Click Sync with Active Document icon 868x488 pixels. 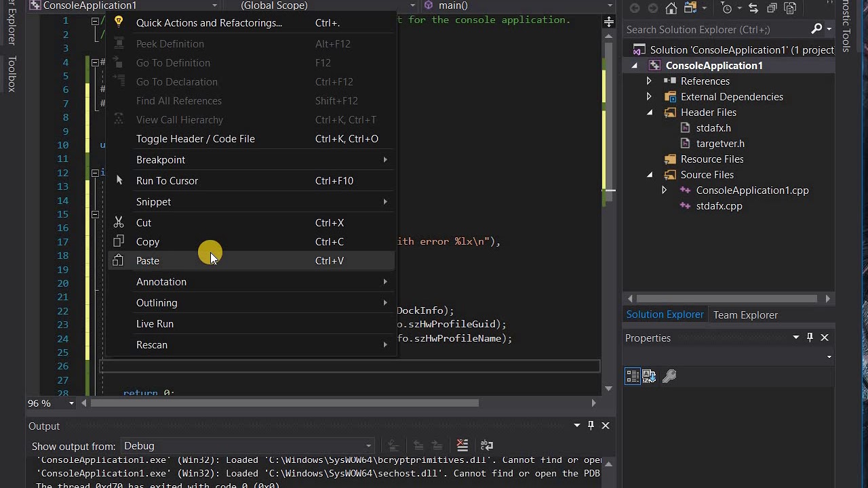753,8
